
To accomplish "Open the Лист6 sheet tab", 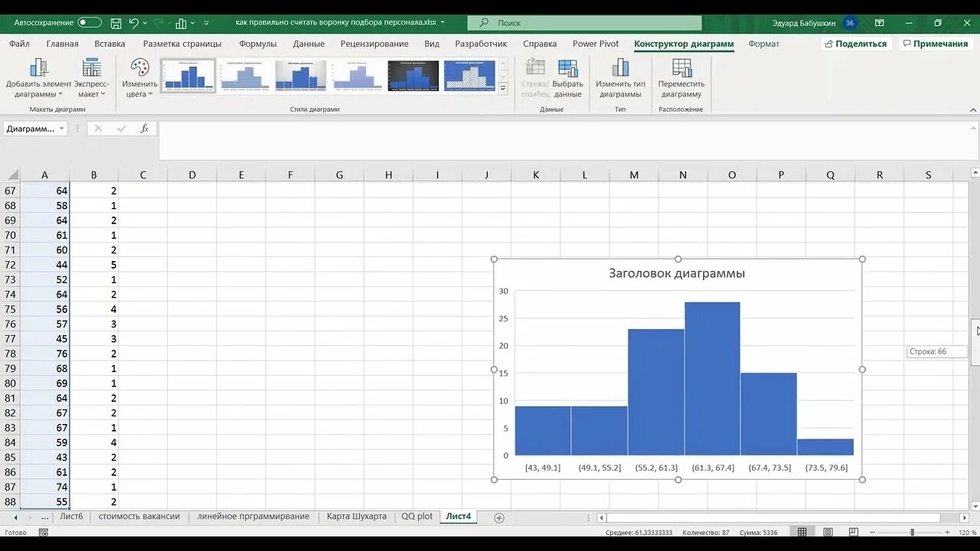I will coord(71,517).
